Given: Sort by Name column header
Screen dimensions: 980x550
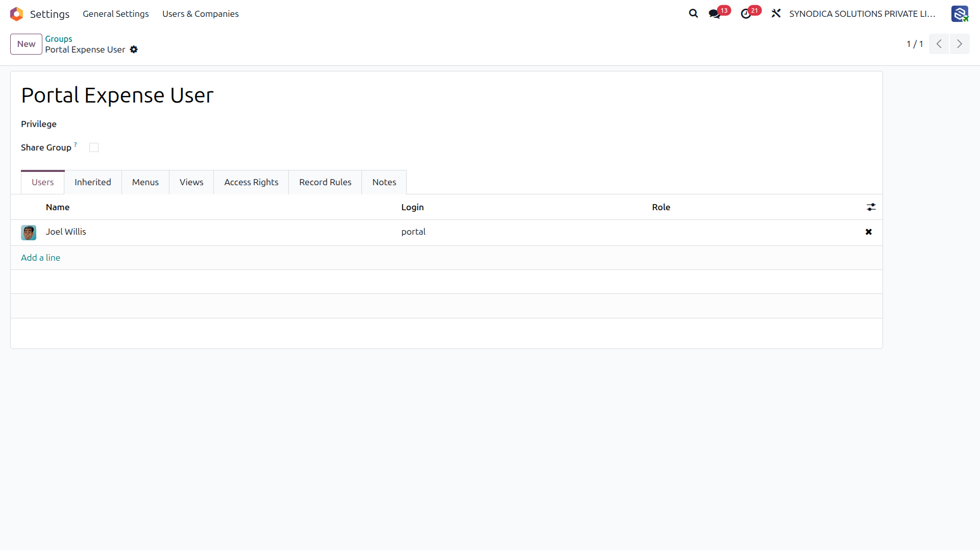Looking at the screenshot, I should [58, 207].
